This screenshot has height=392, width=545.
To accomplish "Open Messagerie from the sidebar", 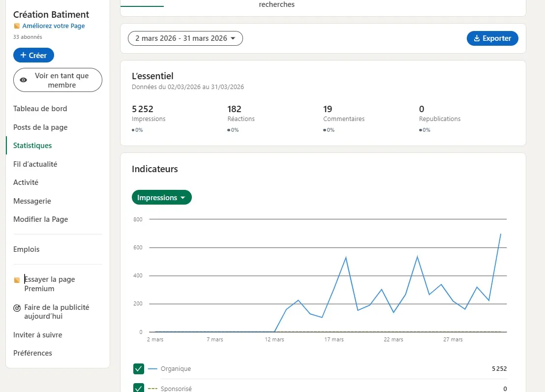I will [32, 201].
